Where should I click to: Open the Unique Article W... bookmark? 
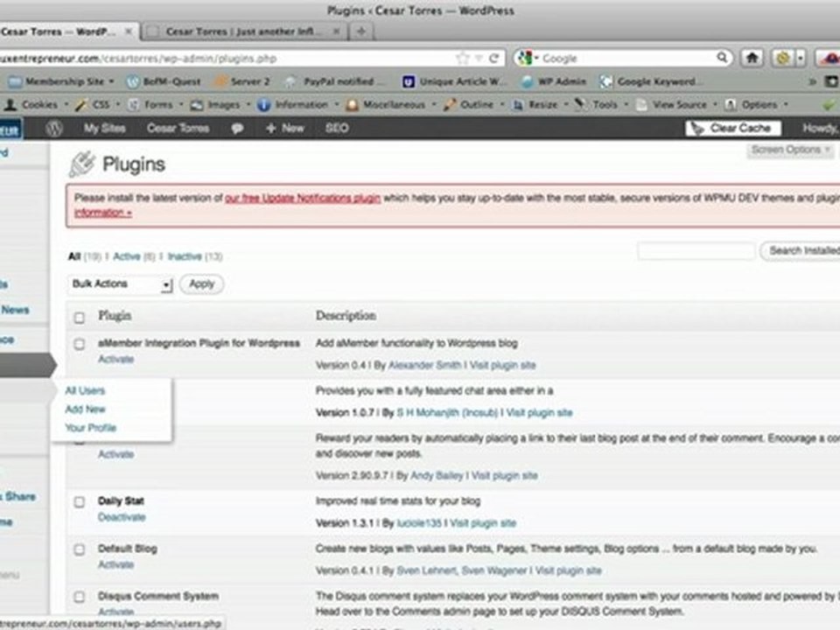click(x=455, y=81)
